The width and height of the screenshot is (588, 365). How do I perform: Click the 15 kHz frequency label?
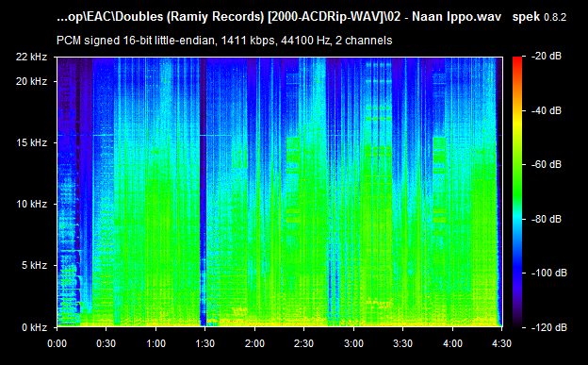[31, 142]
